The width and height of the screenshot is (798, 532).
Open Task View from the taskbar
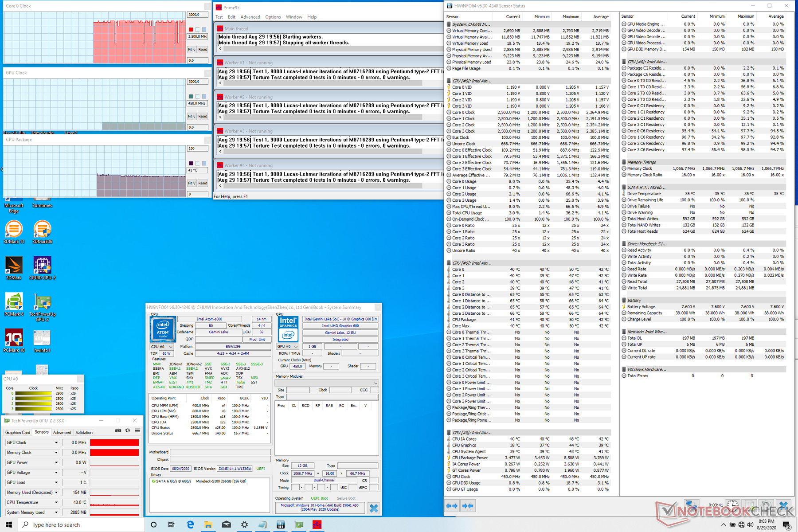[172, 525]
